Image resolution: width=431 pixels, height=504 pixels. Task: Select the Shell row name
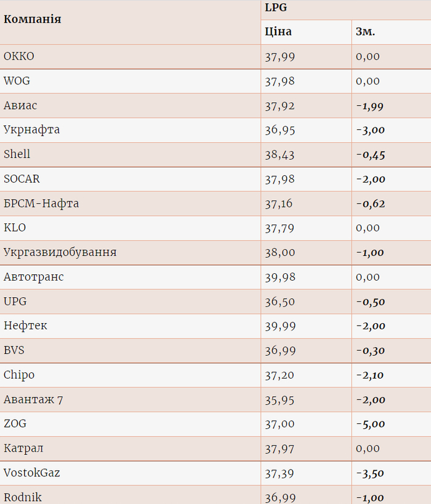click(17, 154)
